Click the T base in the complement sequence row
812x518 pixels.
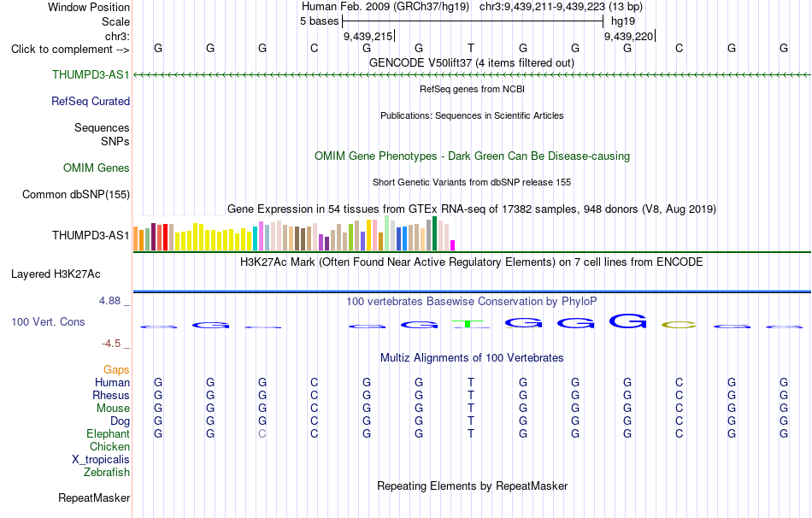pos(471,48)
